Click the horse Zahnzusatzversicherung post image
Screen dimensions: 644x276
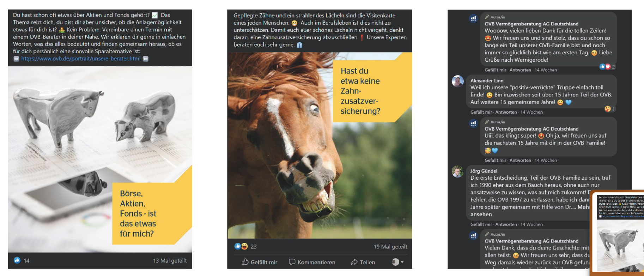click(320, 145)
